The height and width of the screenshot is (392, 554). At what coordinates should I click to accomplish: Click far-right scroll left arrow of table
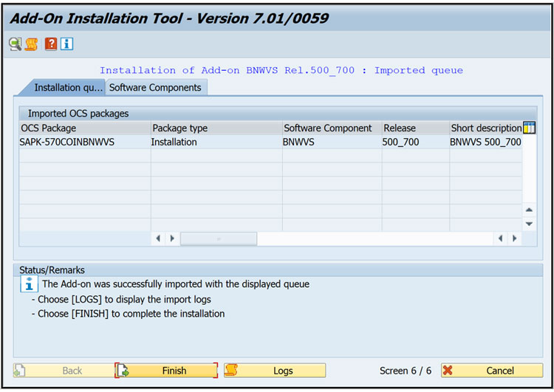[x=500, y=238]
